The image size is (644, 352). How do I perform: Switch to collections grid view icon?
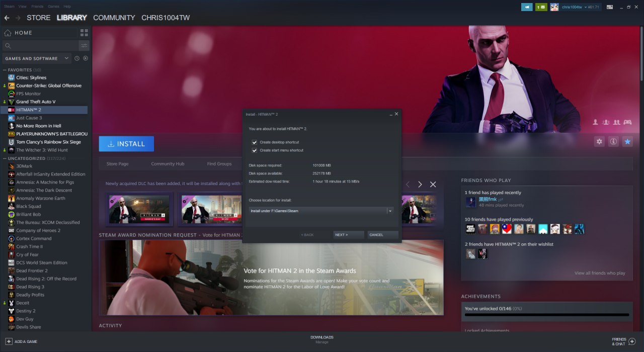tap(84, 33)
